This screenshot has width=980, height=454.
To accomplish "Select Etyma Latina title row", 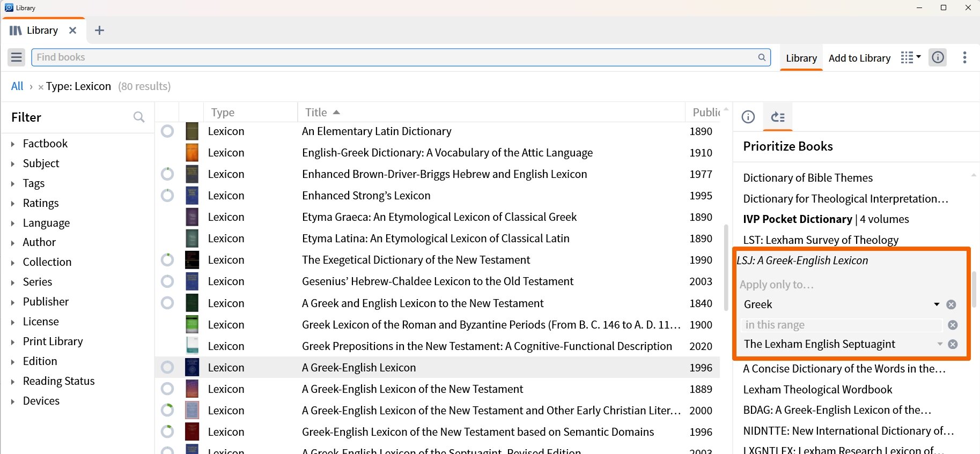I will click(436, 239).
